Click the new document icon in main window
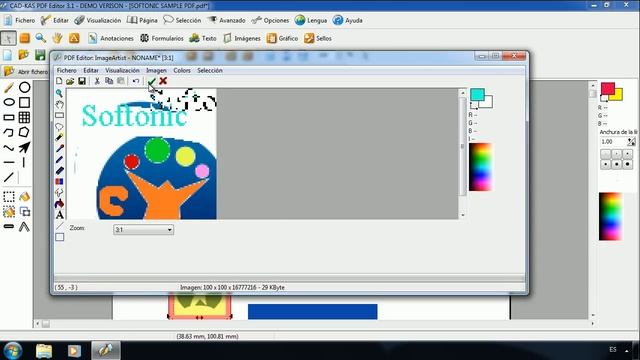 pyautogui.click(x=7, y=55)
